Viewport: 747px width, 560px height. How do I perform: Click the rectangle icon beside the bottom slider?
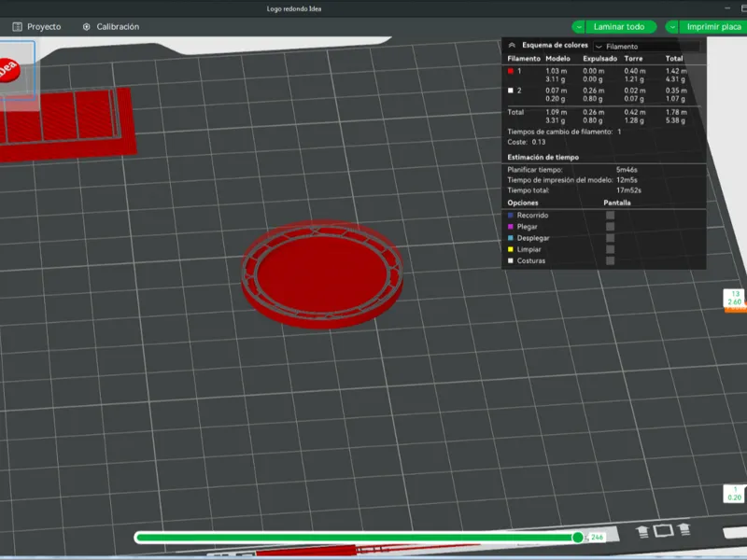663,530
